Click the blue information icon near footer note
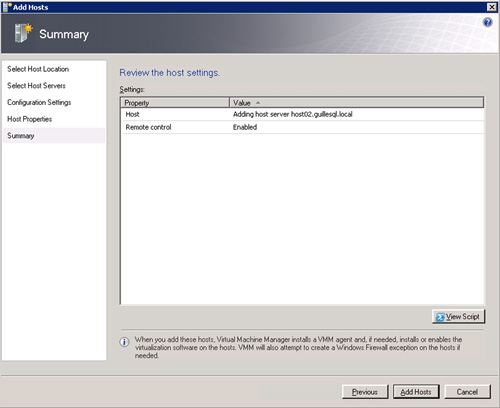The width and height of the screenshot is (500, 408). tap(124, 342)
